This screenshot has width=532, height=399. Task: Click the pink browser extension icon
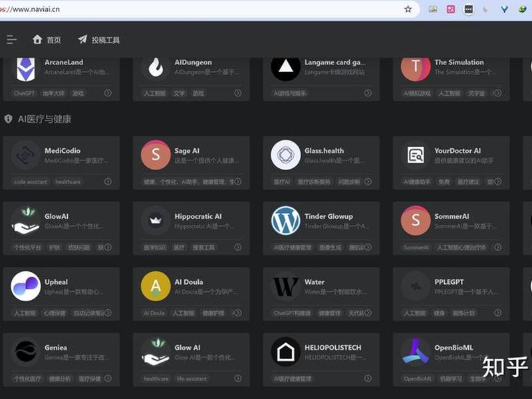[x=451, y=9]
